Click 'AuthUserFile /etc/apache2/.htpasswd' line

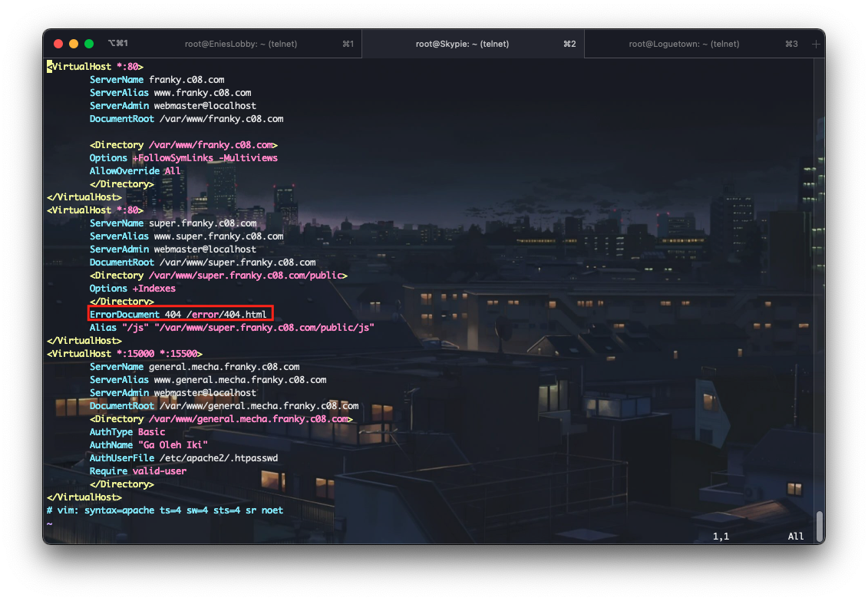(183, 457)
